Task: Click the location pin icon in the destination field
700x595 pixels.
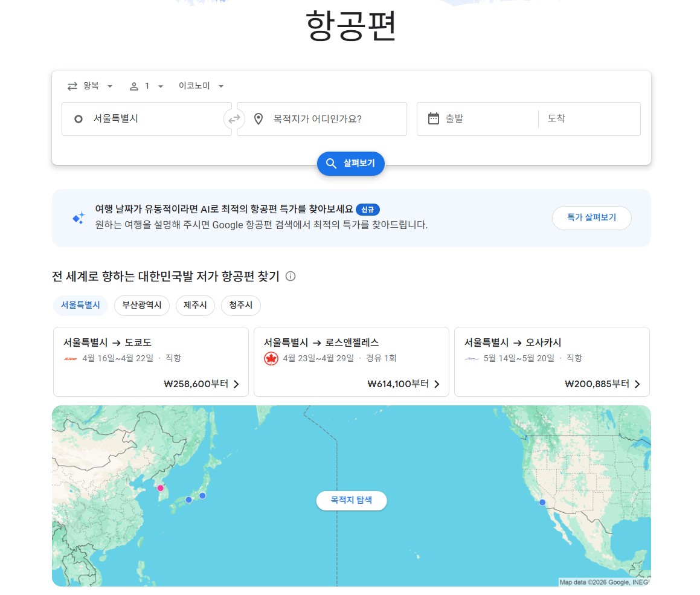Action: (x=258, y=118)
